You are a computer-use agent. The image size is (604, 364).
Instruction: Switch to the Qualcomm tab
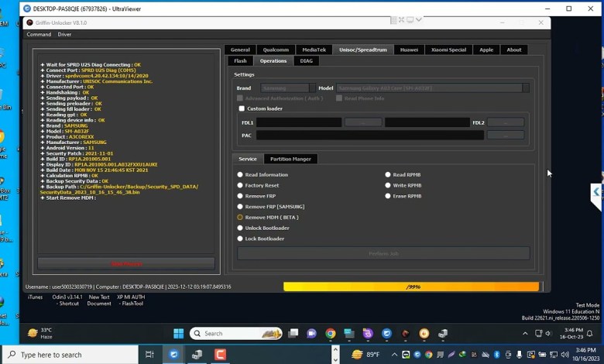[276, 50]
